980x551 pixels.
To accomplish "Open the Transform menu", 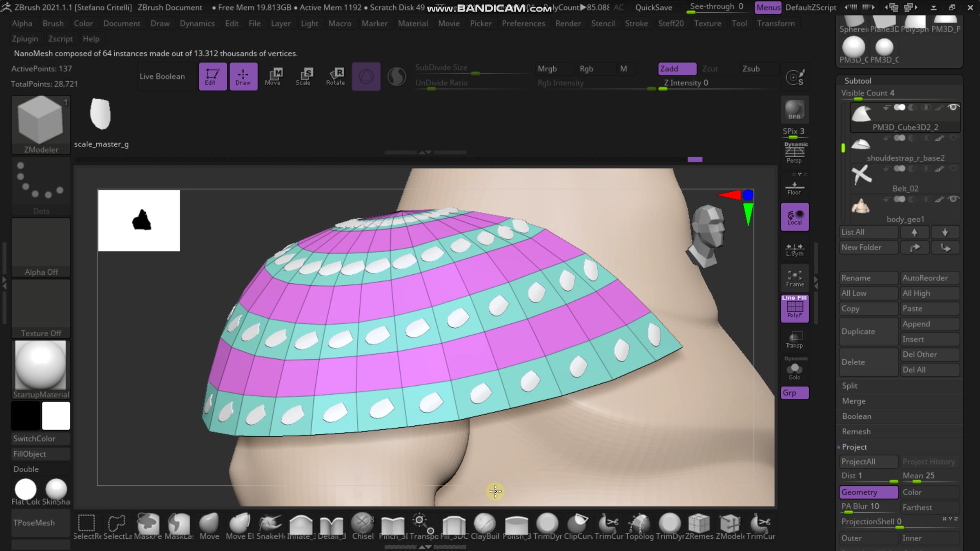I will (x=776, y=24).
